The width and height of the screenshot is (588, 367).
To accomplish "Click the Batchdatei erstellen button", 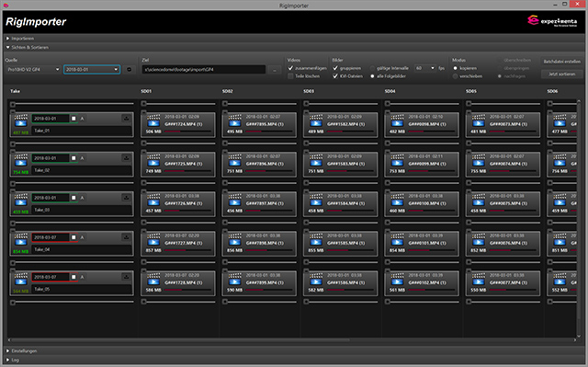I will pos(561,61).
